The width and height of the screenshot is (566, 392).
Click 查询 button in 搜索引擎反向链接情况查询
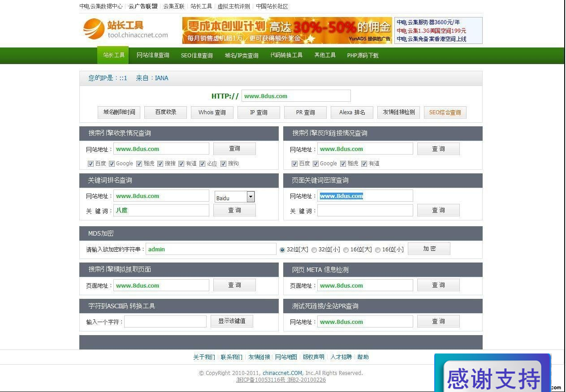[438, 149]
